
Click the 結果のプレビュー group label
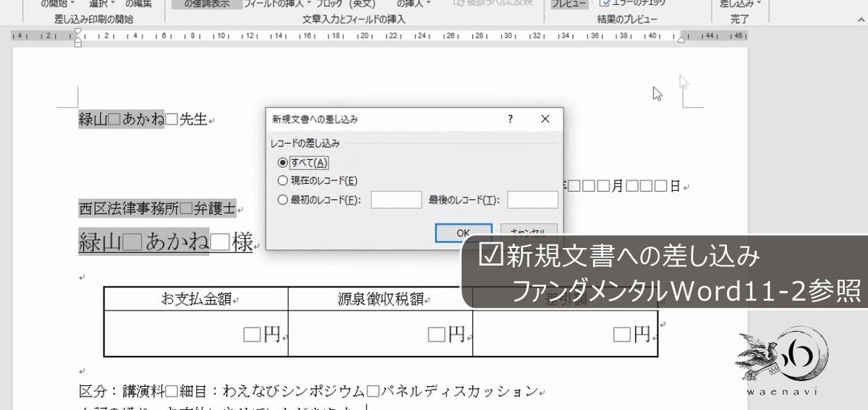(x=628, y=20)
